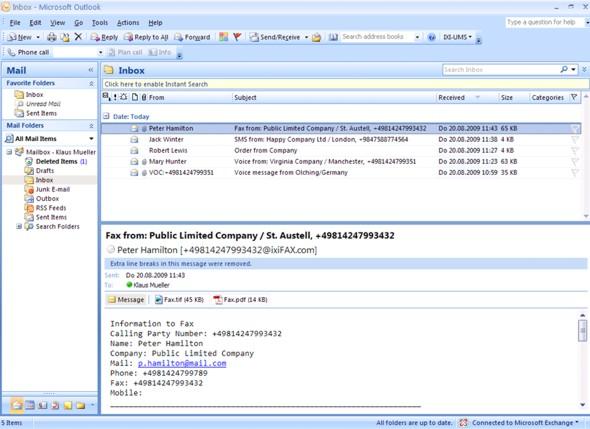Print the selected message with the printer icon
The height and width of the screenshot is (429, 590).
coord(52,37)
